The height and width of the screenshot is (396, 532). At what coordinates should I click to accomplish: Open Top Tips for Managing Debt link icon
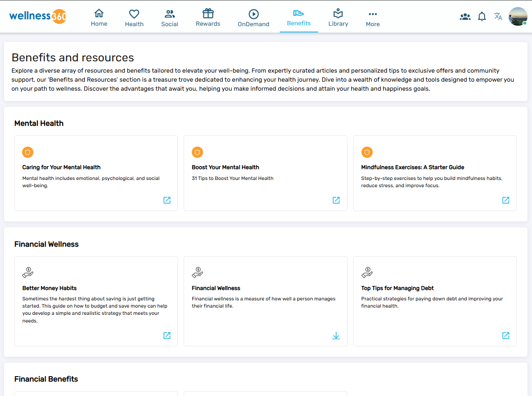(x=505, y=336)
